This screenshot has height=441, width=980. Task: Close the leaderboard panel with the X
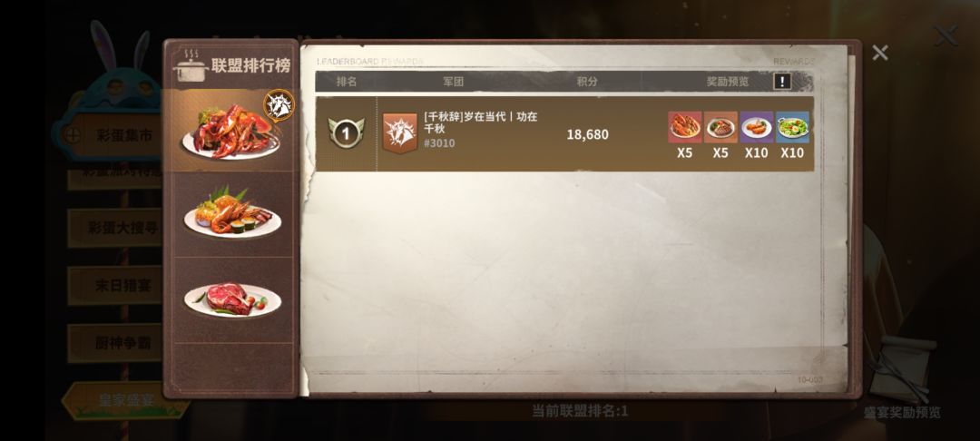click(x=880, y=54)
